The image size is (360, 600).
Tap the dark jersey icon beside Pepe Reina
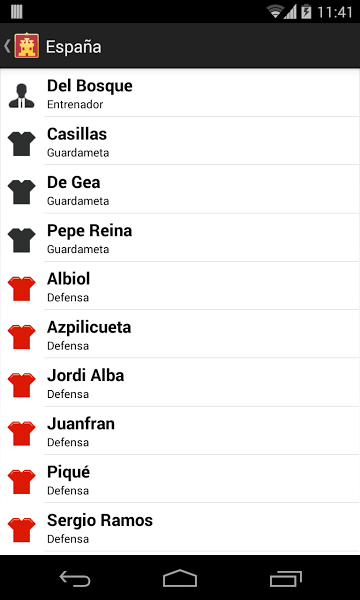pos(22,240)
